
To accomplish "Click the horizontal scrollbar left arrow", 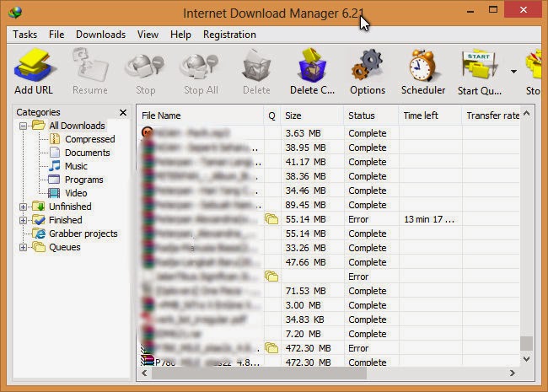I will [144, 373].
